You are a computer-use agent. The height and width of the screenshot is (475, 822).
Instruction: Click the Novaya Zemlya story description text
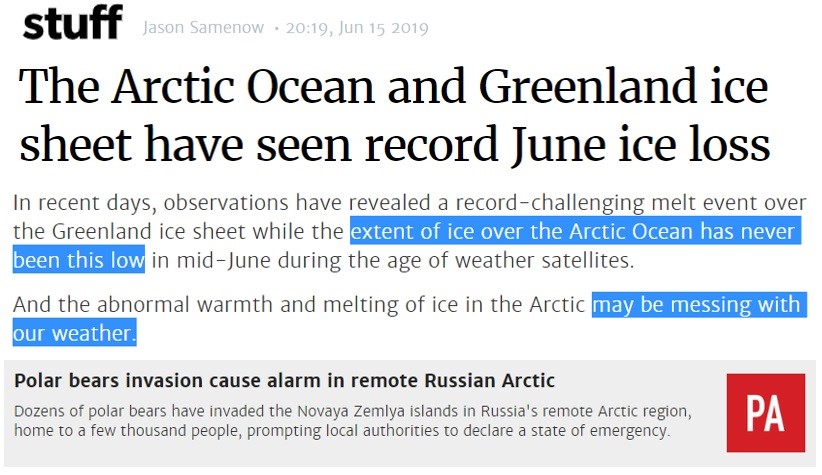352,420
